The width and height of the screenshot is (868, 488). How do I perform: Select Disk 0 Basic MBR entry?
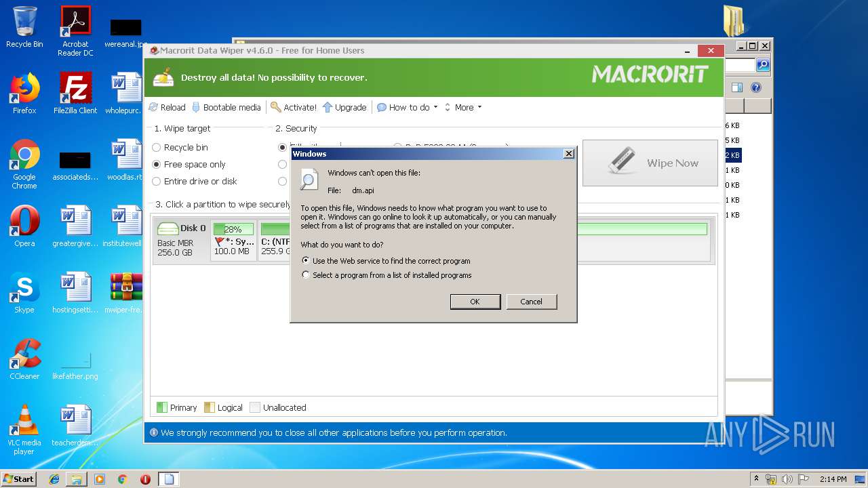click(x=181, y=240)
